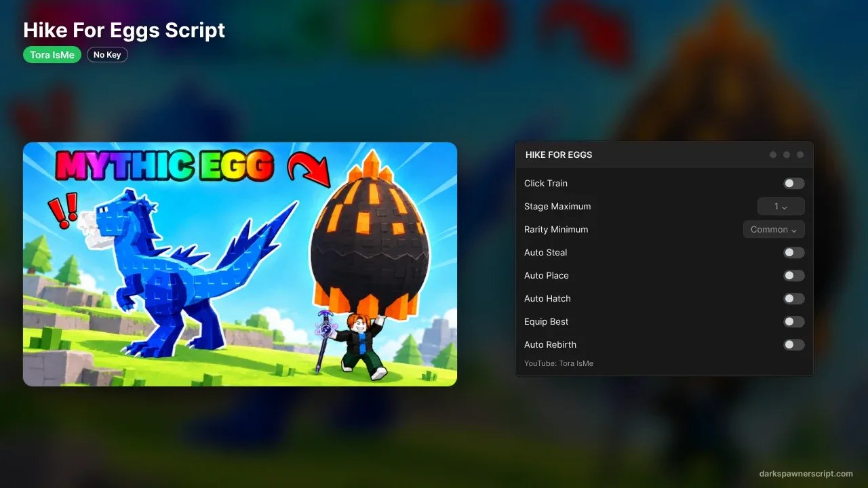868x488 pixels.
Task: Activate the Auto Rebirth switch
Action: pos(794,344)
